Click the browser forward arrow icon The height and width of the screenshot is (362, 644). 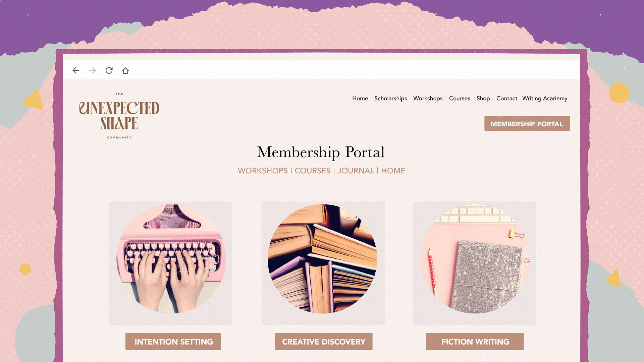[x=92, y=70]
